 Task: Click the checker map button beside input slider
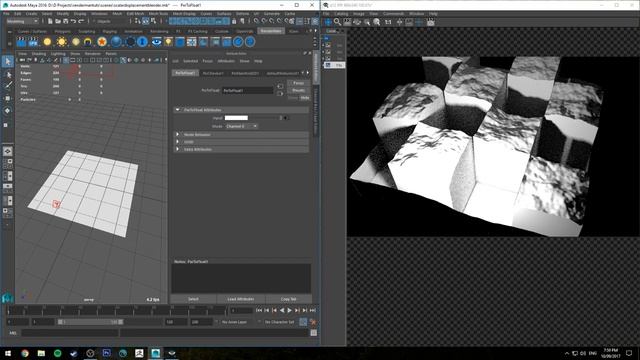[285, 118]
